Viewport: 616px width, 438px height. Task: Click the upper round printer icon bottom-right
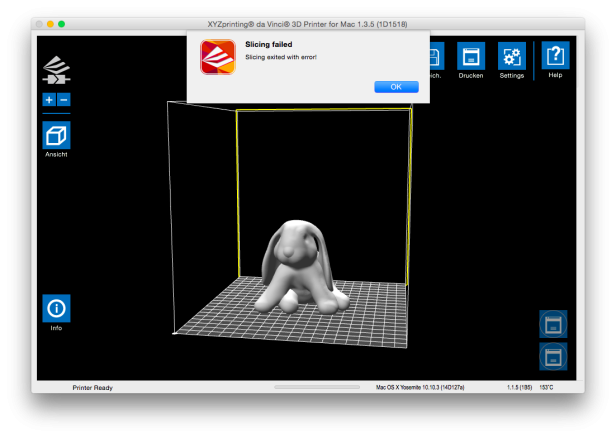553,324
